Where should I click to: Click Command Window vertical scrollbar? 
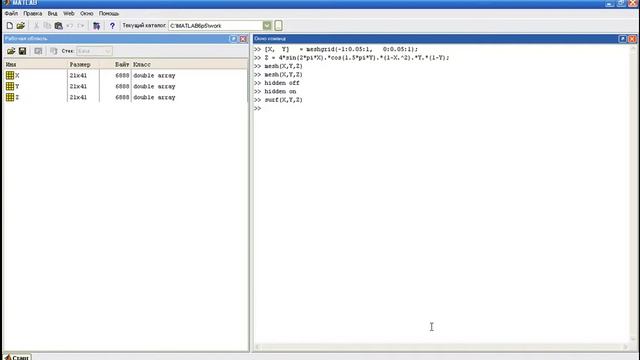633,194
